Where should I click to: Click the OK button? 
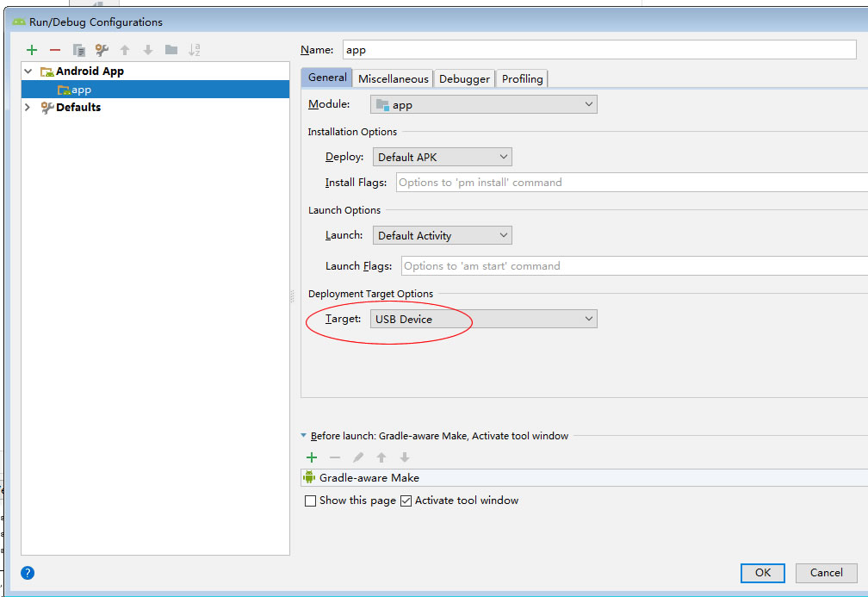(x=762, y=573)
